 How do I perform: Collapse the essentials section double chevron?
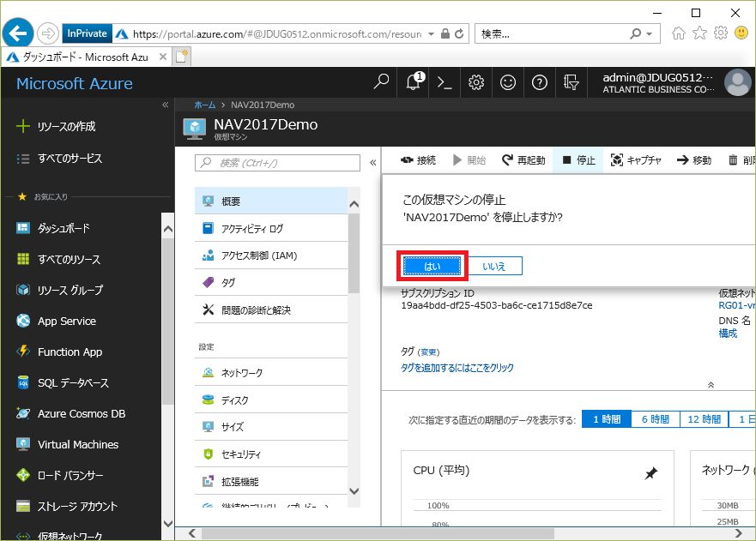(711, 384)
